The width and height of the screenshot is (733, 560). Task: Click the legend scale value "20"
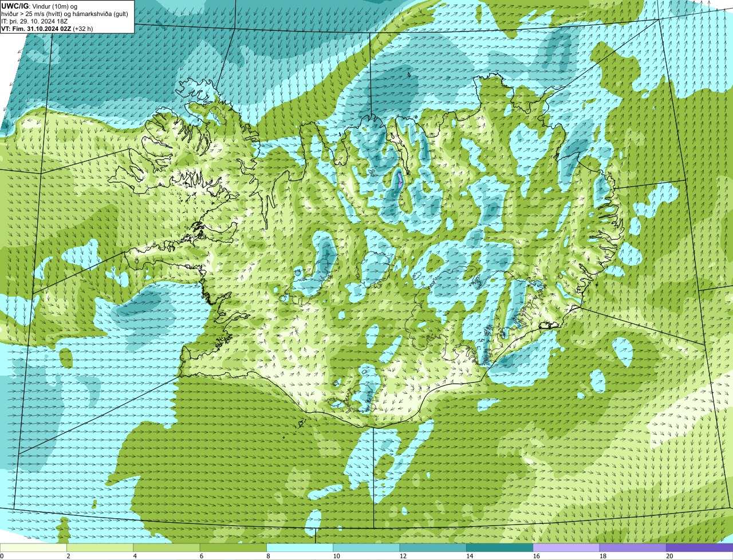(x=669, y=556)
